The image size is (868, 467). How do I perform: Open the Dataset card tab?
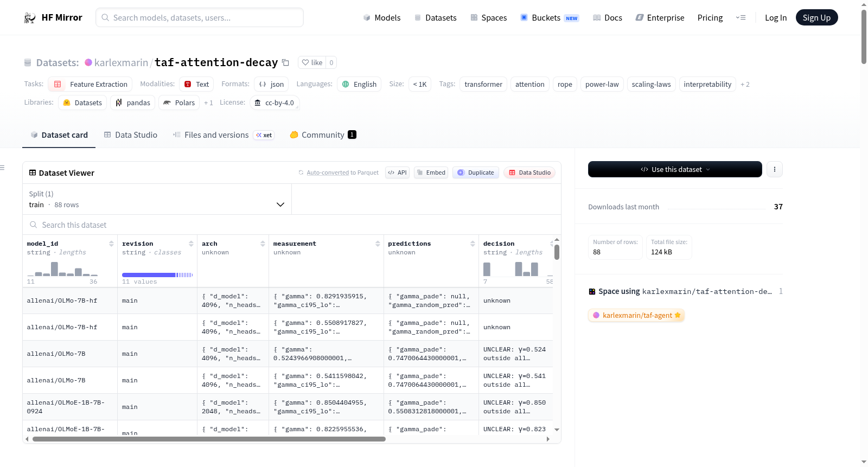click(59, 135)
